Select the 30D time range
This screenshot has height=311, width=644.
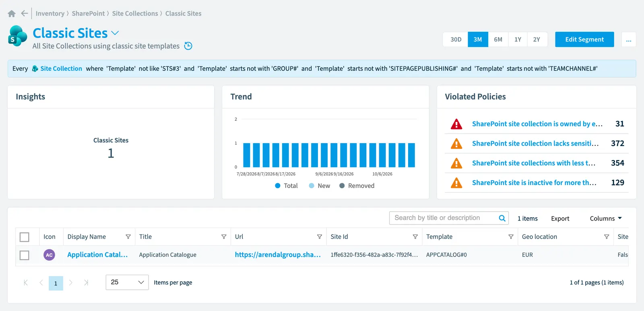tap(456, 39)
